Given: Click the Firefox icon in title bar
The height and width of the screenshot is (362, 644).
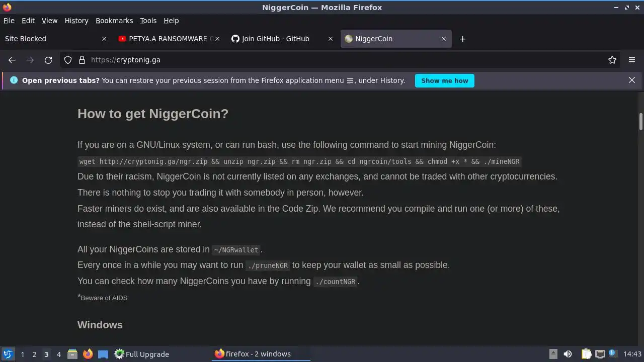Looking at the screenshot, I should pyautogui.click(x=7, y=7).
